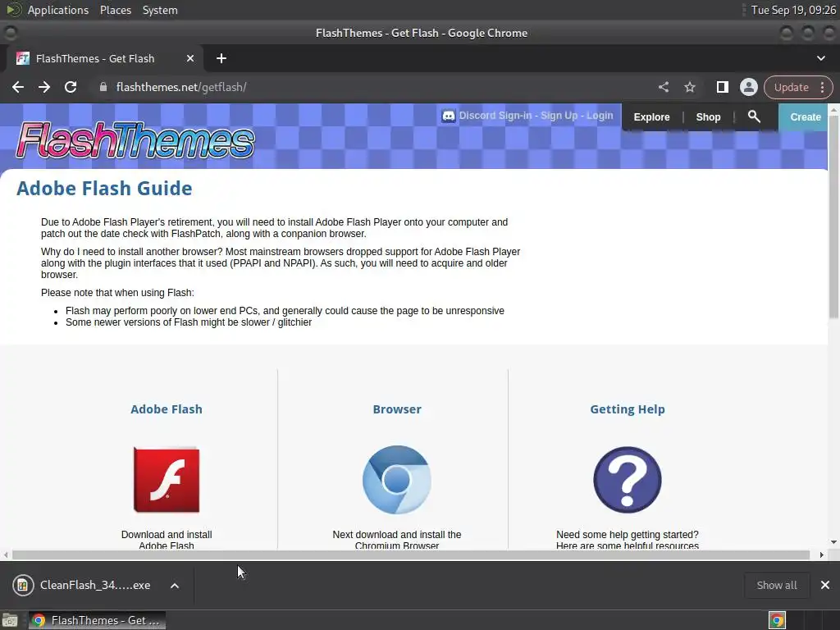
Task: Open the Login link
Action: 600,116
